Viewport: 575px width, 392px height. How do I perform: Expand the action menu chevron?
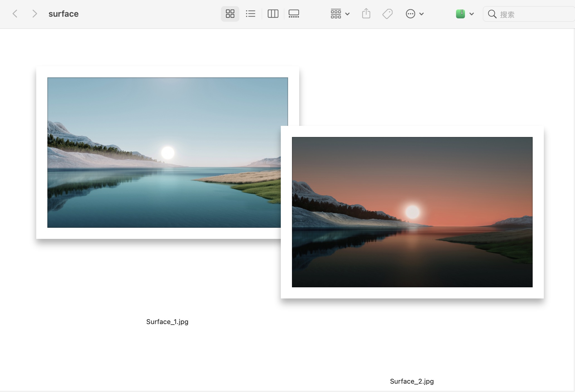421,14
